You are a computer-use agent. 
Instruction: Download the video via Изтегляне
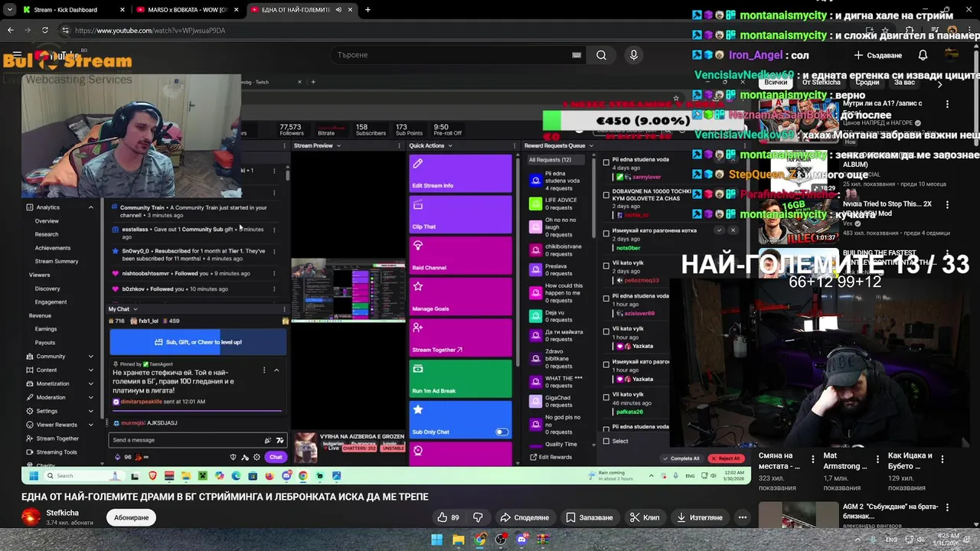[x=699, y=517]
